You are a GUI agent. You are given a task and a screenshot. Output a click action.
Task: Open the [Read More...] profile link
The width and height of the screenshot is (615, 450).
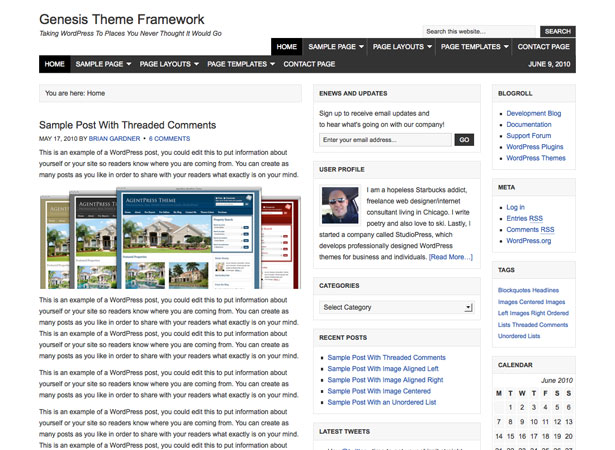(451, 257)
